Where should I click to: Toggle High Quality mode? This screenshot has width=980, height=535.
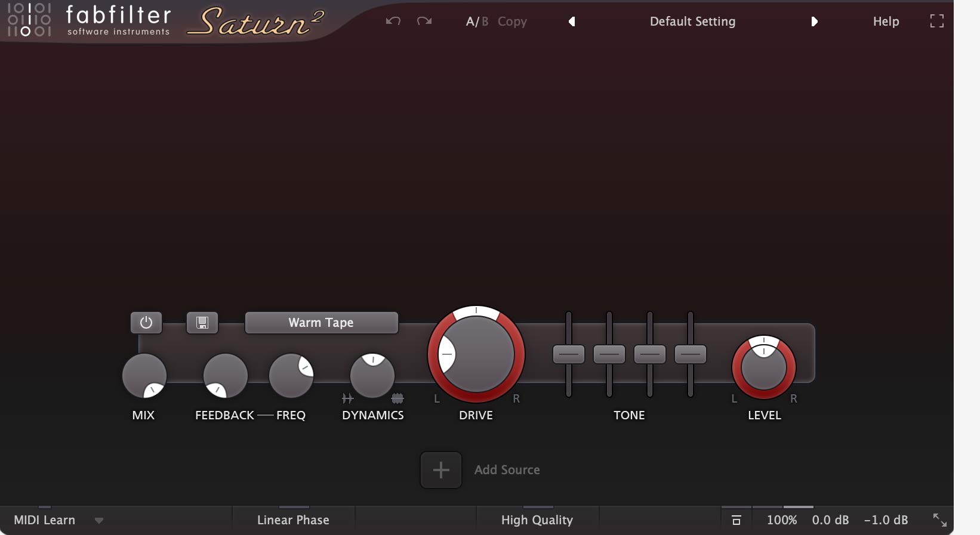(x=537, y=520)
